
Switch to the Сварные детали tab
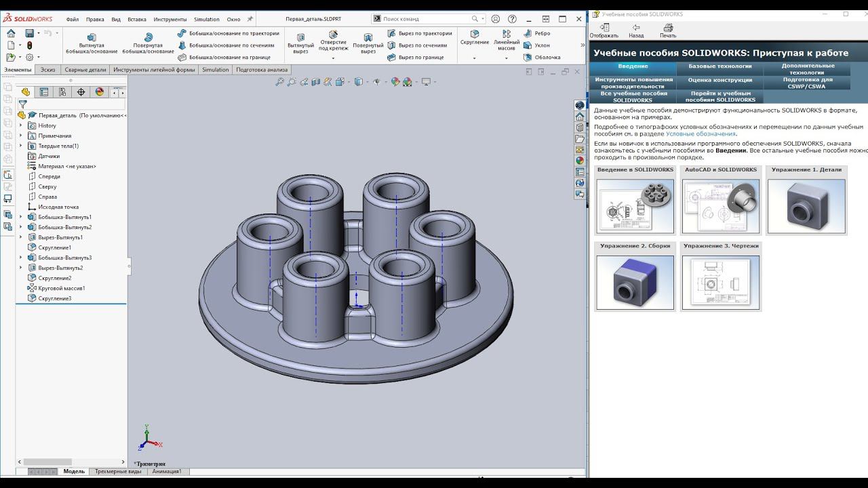click(x=85, y=70)
